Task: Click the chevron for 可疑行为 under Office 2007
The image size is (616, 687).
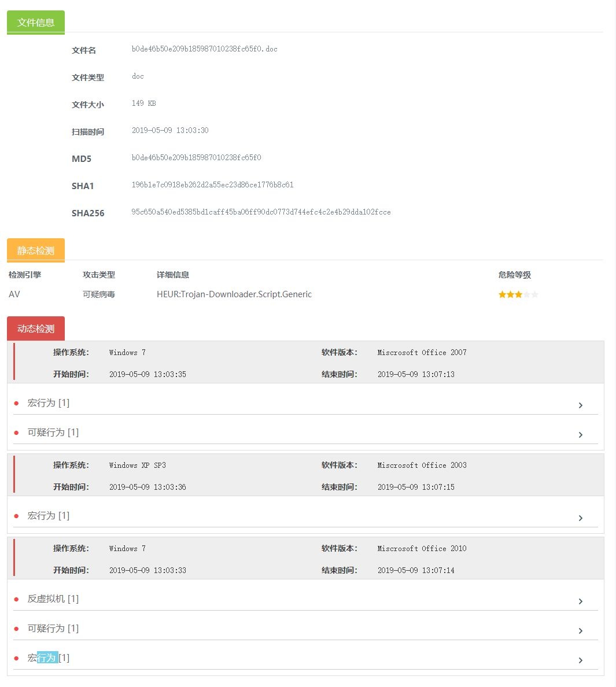Action: pyautogui.click(x=580, y=435)
